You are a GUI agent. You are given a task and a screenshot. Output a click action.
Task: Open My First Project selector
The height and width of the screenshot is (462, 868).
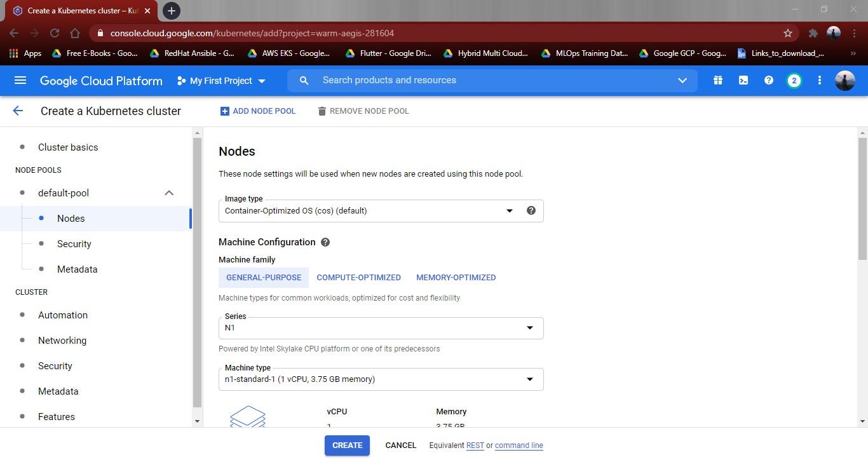pyautogui.click(x=221, y=81)
